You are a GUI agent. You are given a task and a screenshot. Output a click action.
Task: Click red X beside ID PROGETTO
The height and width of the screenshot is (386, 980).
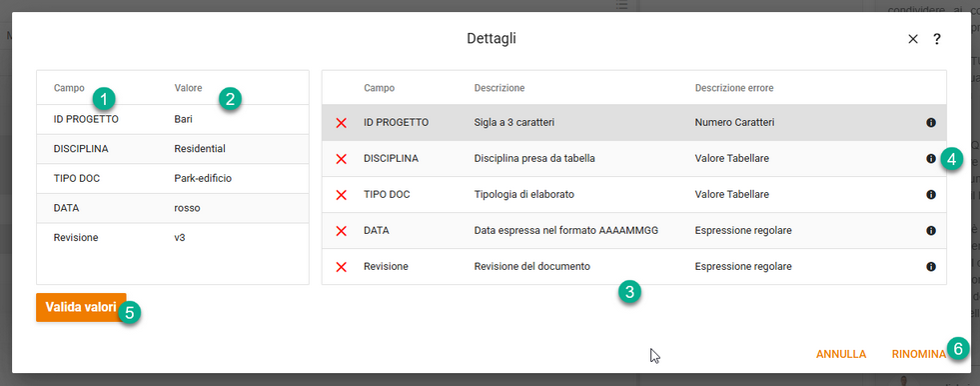(x=342, y=123)
